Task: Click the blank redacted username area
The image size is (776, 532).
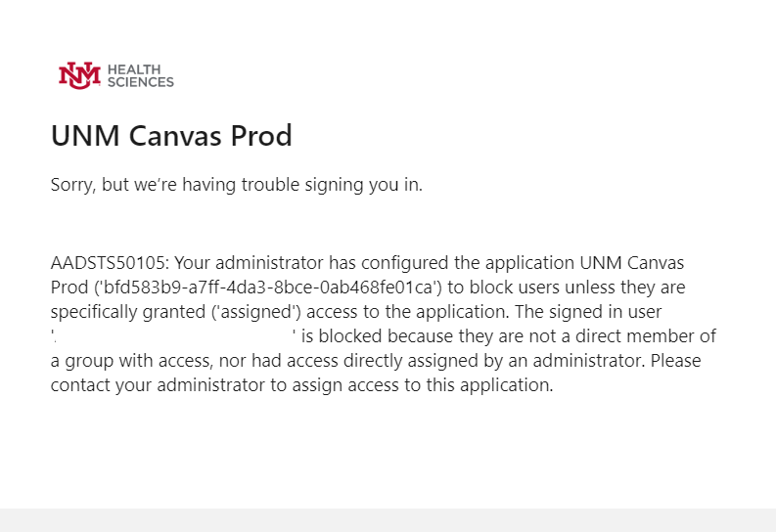Action: [174, 336]
